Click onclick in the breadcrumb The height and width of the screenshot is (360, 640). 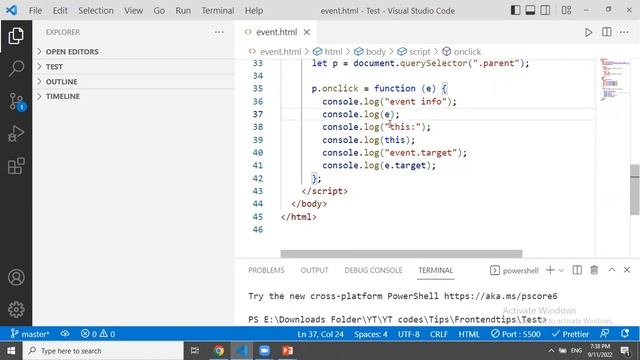click(x=467, y=52)
